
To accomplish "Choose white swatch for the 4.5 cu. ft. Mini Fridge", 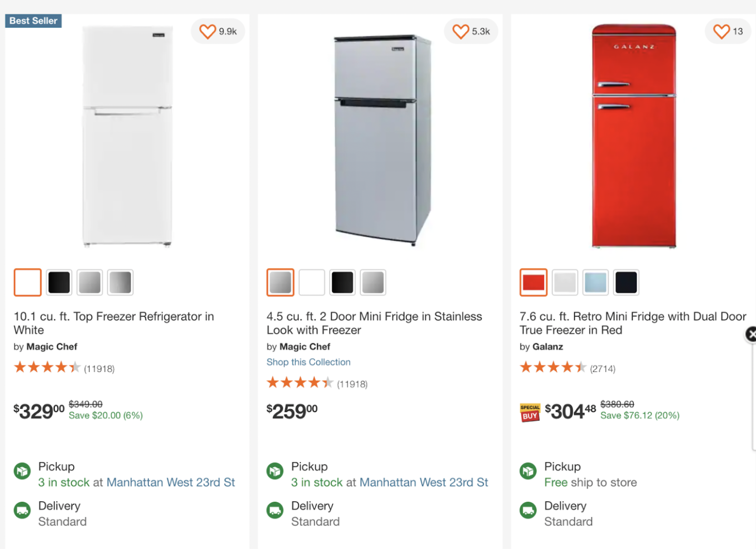I will click(x=312, y=283).
